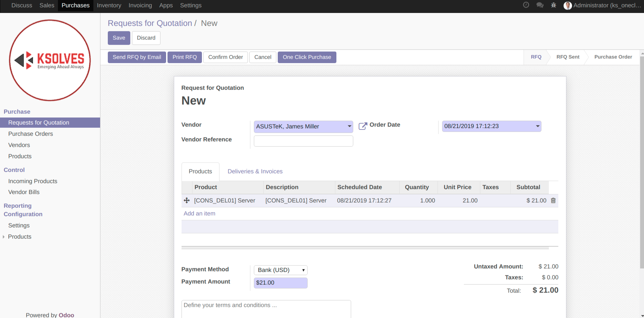Grab the drag handle on Server row
Screen dimensions: 644x318
tap(187, 200)
